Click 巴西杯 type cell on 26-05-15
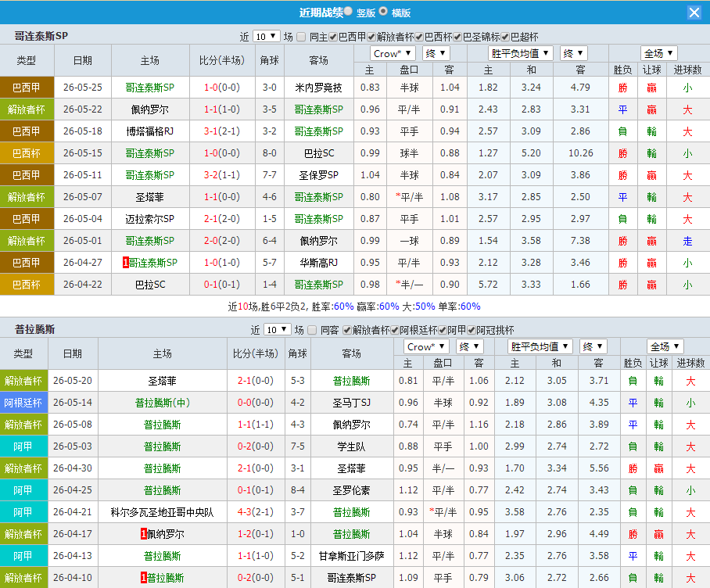Screen dimensions: 710x588 pyautogui.click(x=27, y=153)
